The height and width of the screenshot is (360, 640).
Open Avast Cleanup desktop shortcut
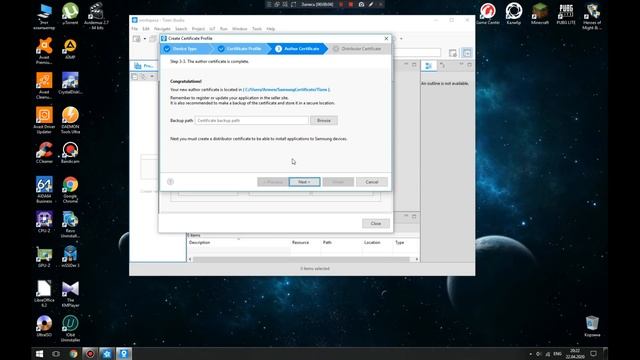44,85
